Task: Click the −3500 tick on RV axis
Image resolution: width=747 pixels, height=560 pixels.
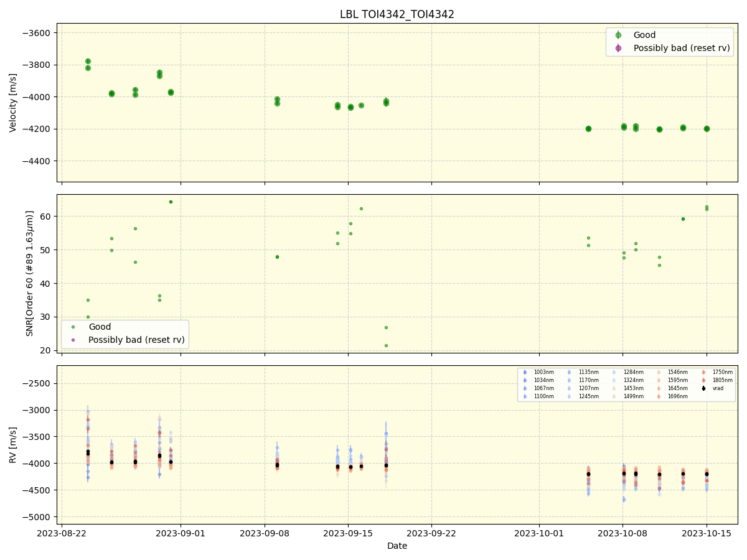Action: [38, 437]
